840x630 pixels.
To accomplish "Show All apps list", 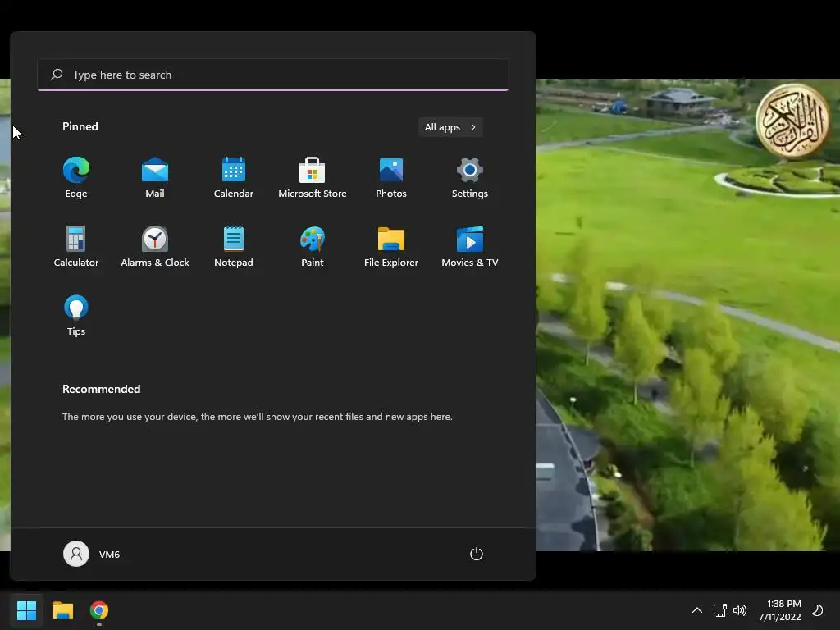I will 450,127.
